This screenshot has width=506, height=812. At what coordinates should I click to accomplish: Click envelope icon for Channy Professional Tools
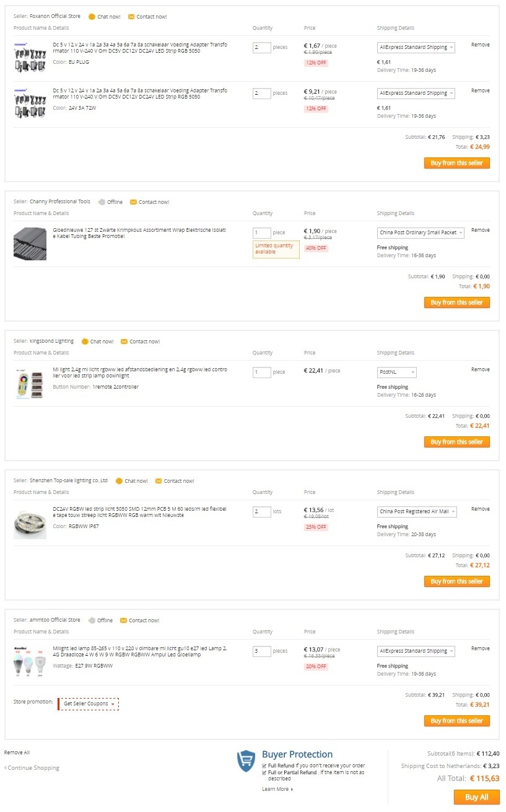point(133,202)
